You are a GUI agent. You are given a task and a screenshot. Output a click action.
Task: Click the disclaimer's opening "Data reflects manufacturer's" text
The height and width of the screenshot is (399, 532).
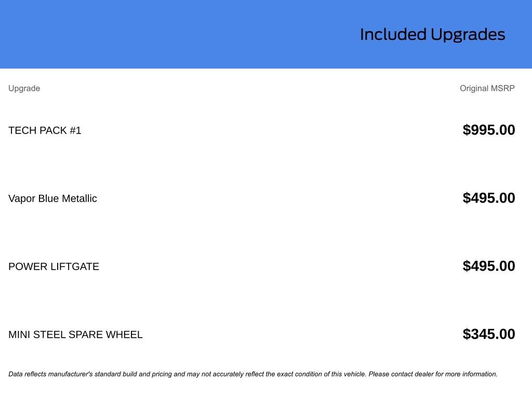[50, 374]
